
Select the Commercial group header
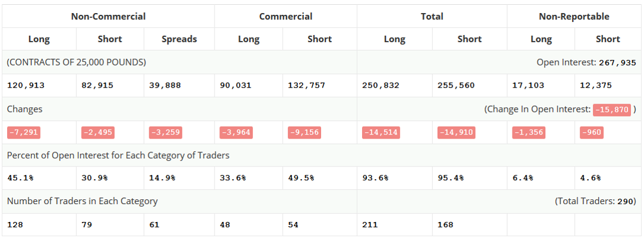coord(285,17)
